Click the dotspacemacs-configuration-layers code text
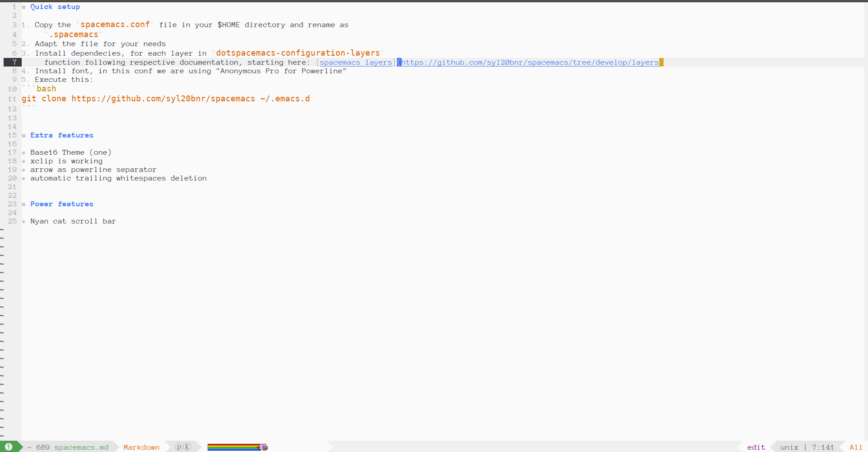The width and height of the screenshot is (868, 452). pyautogui.click(x=298, y=53)
